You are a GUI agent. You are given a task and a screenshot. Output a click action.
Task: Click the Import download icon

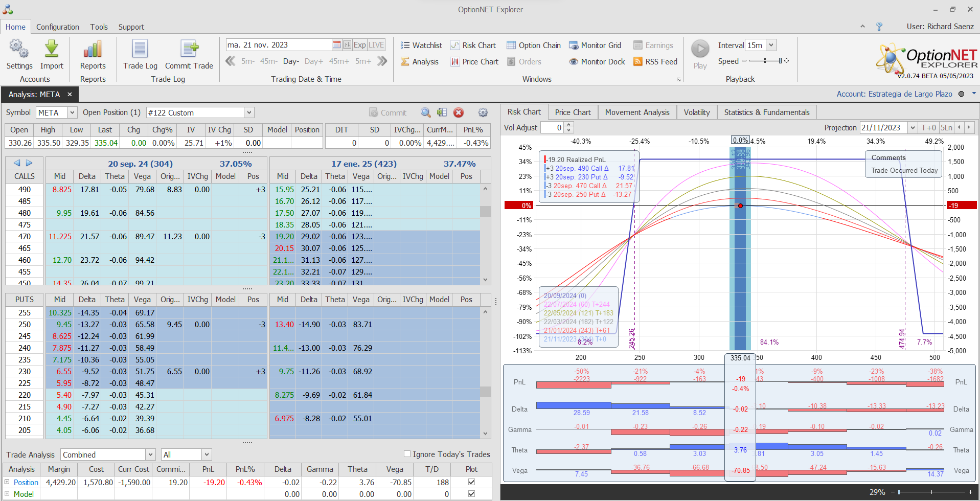tap(52, 49)
